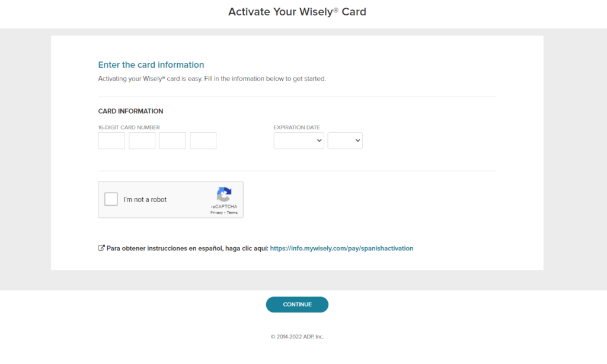The height and width of the screenshot is (364, 607).
Task: Click the ADP copyright text at page bottom
Action: (x=297, y=336)
